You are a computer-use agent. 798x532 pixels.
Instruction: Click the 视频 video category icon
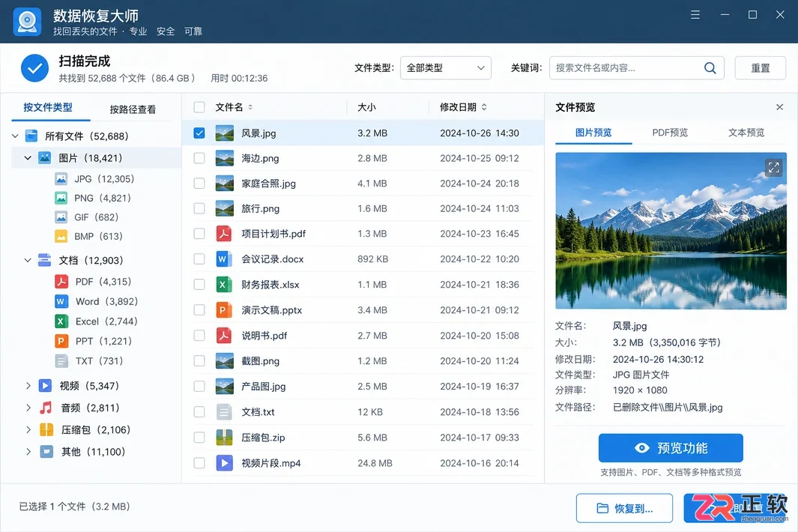click(45, 385)
